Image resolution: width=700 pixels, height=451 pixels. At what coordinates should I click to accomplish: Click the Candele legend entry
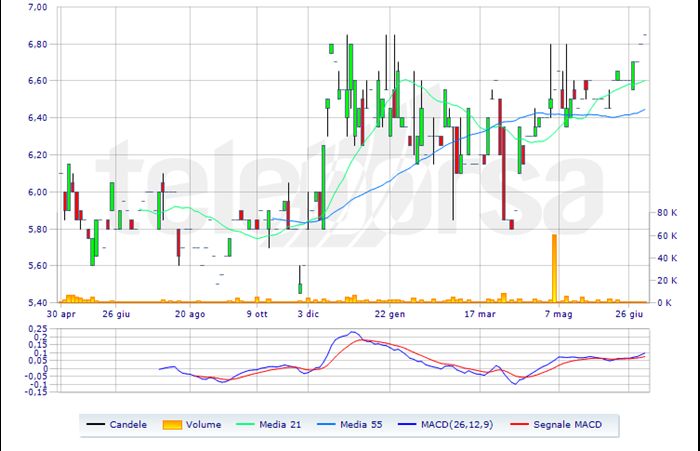tap(117, 425)
